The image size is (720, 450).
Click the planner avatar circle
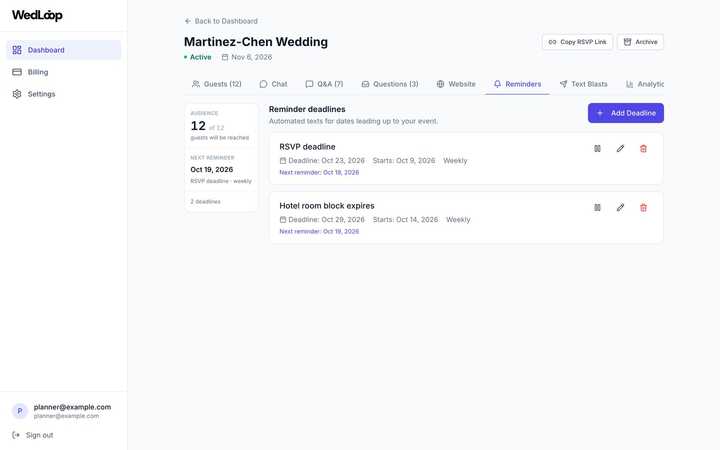pos(20,411)
